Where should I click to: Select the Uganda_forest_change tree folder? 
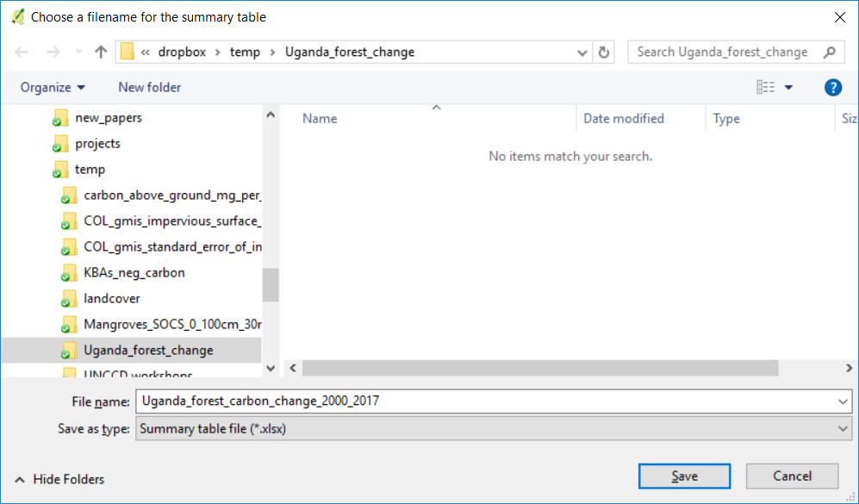[148, 350]
